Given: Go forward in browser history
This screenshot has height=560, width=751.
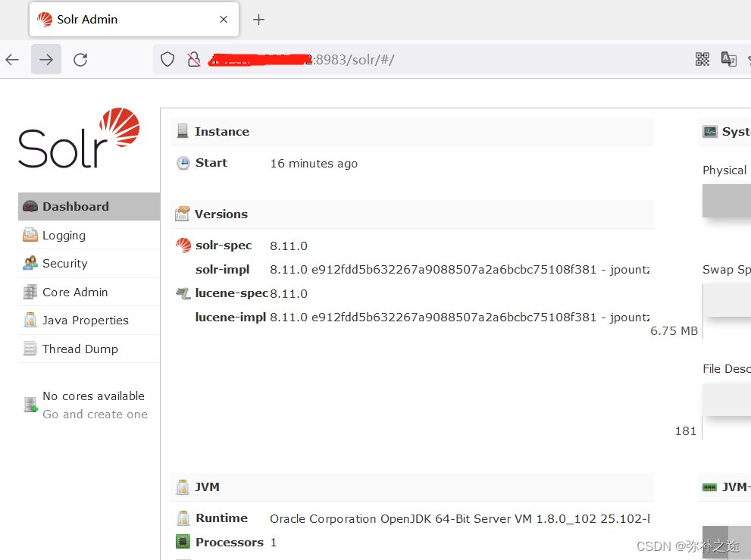Looking at the screenshot, I should point(46,59).
